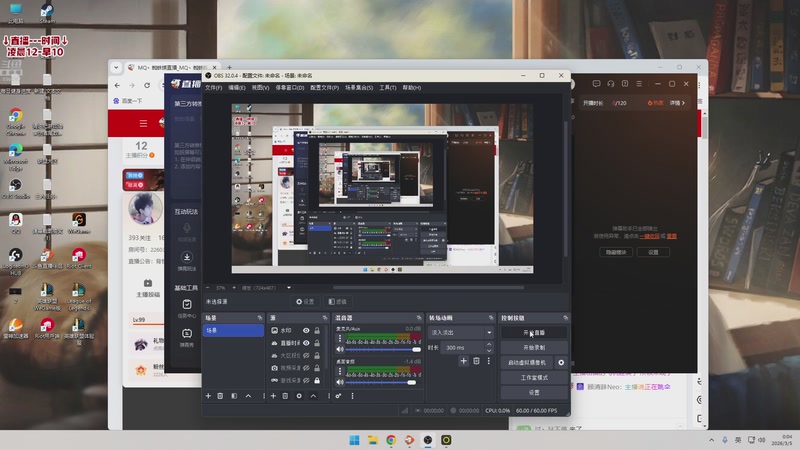Open 文件(F) menu in OBS
The height and width of the screenshot is (450, 800).
213,88
